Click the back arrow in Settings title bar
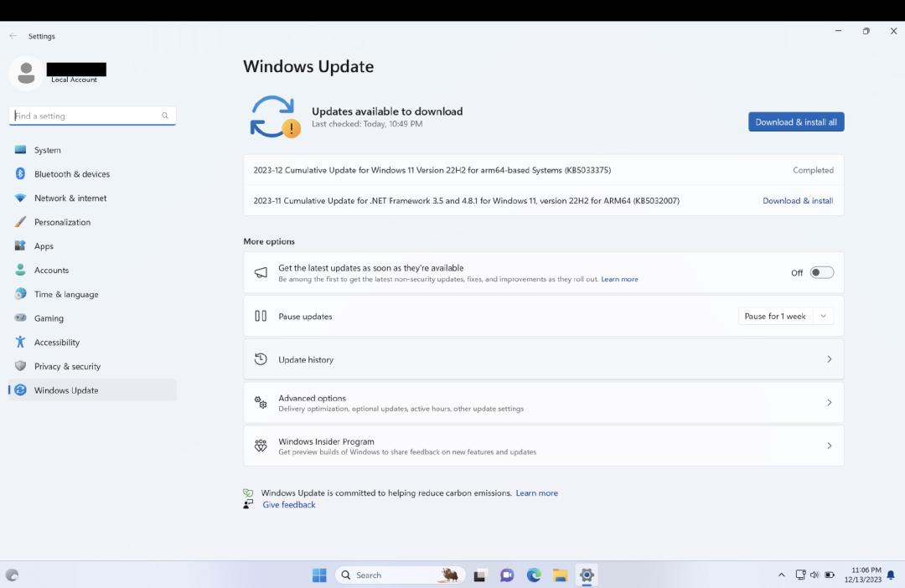Screen dimensions: 905x588 click(13, 36)
